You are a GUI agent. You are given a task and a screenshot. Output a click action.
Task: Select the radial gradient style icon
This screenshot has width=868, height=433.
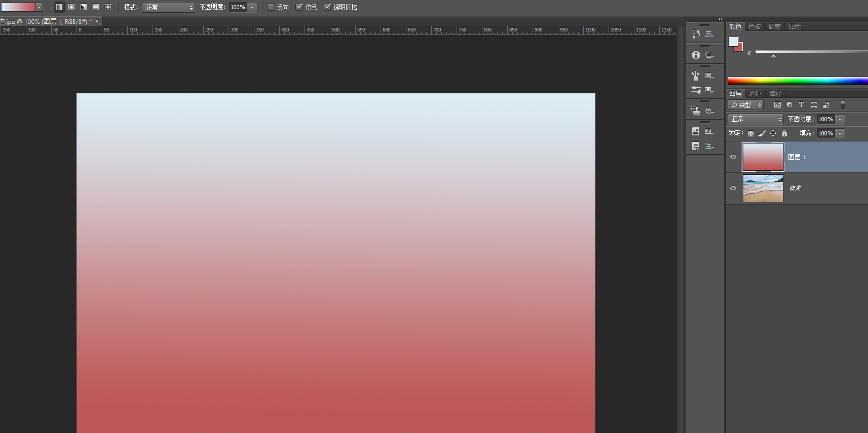71,7
